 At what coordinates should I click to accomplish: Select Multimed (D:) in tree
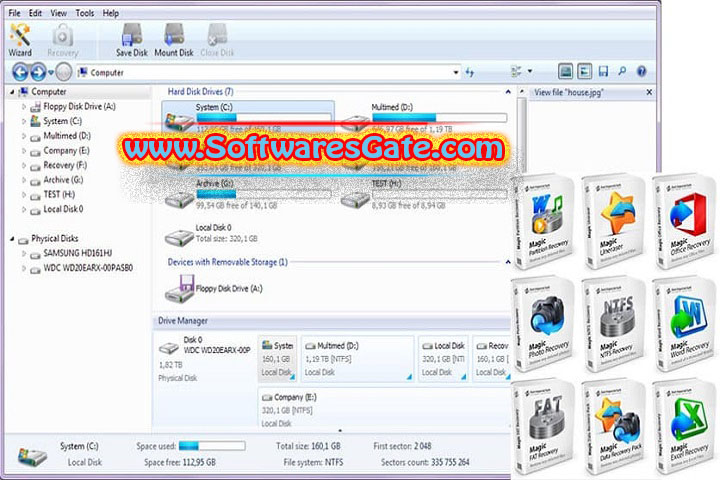67,136
